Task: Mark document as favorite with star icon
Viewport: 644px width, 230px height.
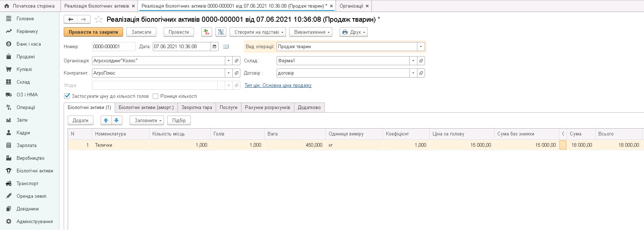Action: pyautogui.click(x=98, y=20)
